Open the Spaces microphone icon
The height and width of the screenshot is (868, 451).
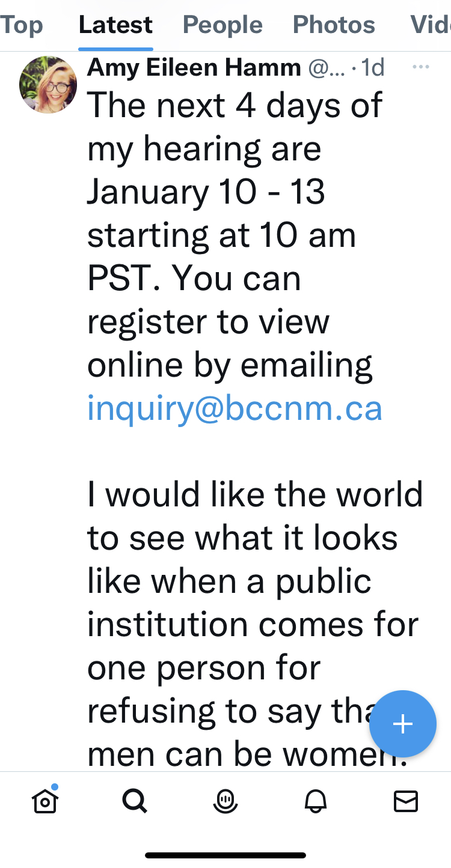pos(226,801)
